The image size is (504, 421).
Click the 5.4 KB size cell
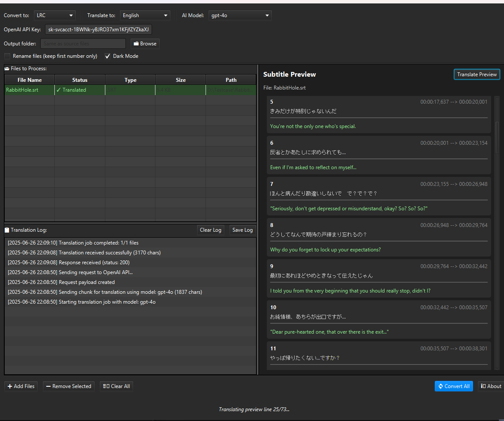[x=181, y=90]
